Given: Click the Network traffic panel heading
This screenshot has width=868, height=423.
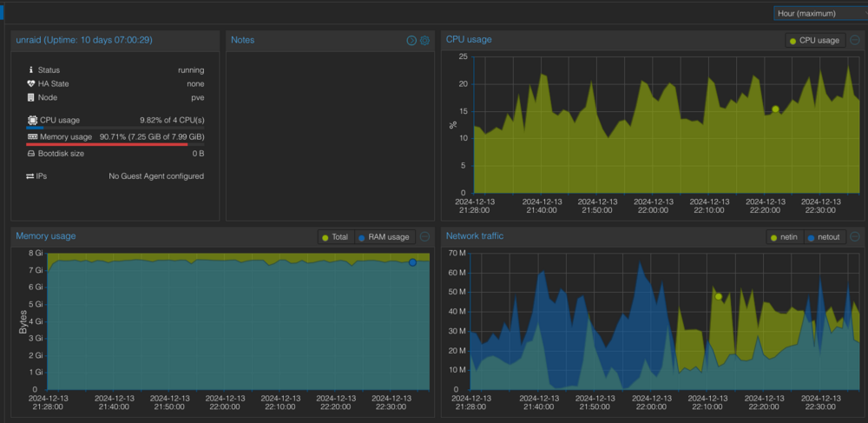Looking at the screenshot, I should tap(475, 236).
